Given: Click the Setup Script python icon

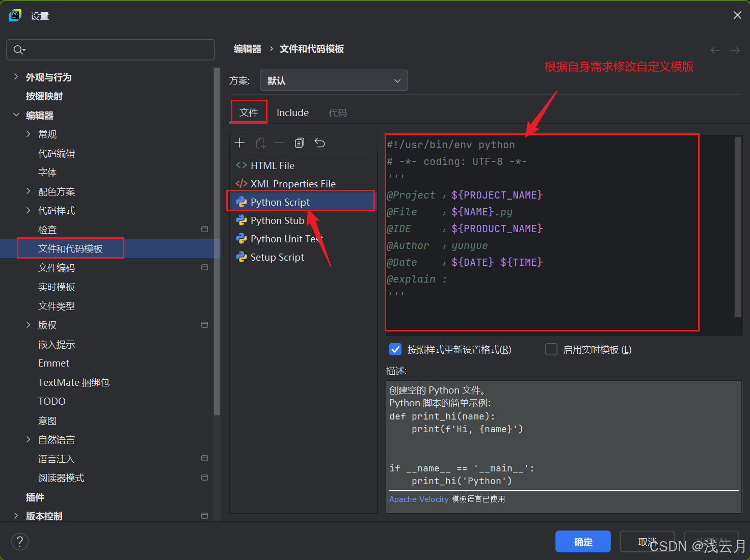Looking at the screenshot, I should pos(241,257).
